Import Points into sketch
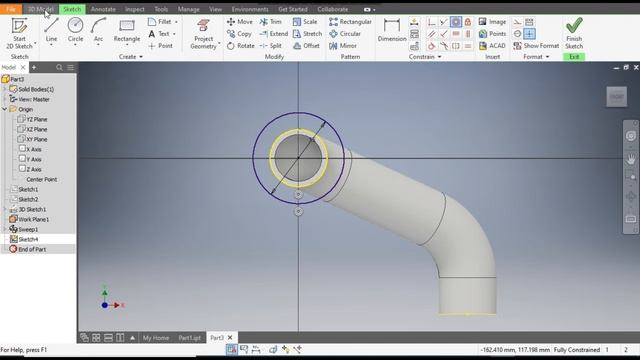640x360 pixels. click(492, 34)
